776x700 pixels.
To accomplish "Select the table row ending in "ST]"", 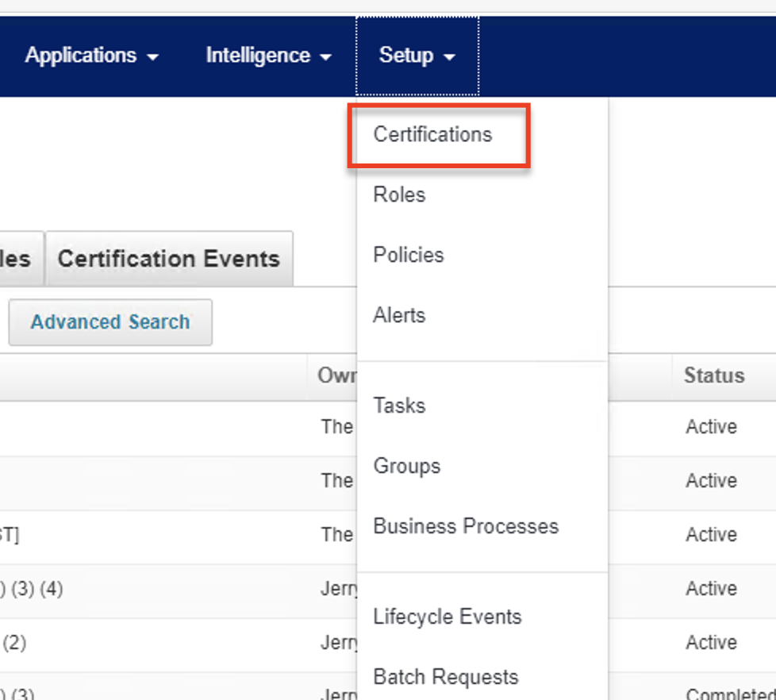I will pos(10,536).
